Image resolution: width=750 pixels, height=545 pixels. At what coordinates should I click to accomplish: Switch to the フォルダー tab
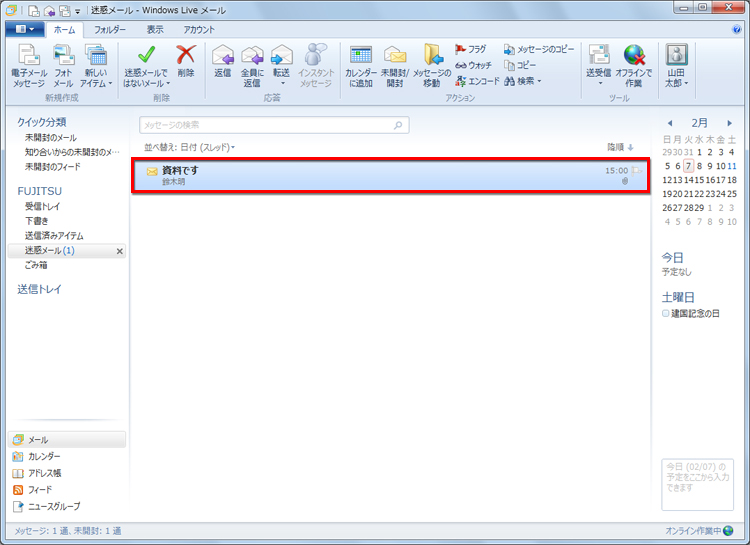point(110,30)
